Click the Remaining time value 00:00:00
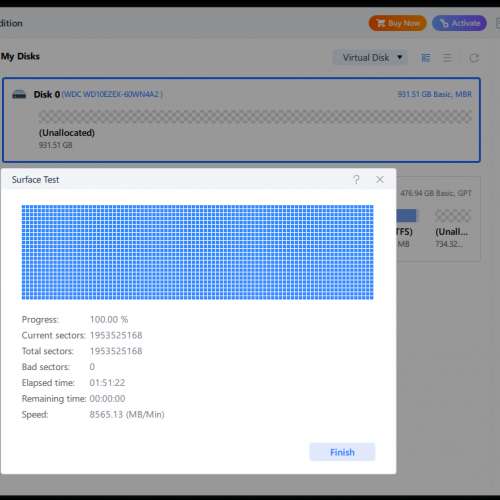The width and height of the screenshot is (500, 500). pos(107,399)
